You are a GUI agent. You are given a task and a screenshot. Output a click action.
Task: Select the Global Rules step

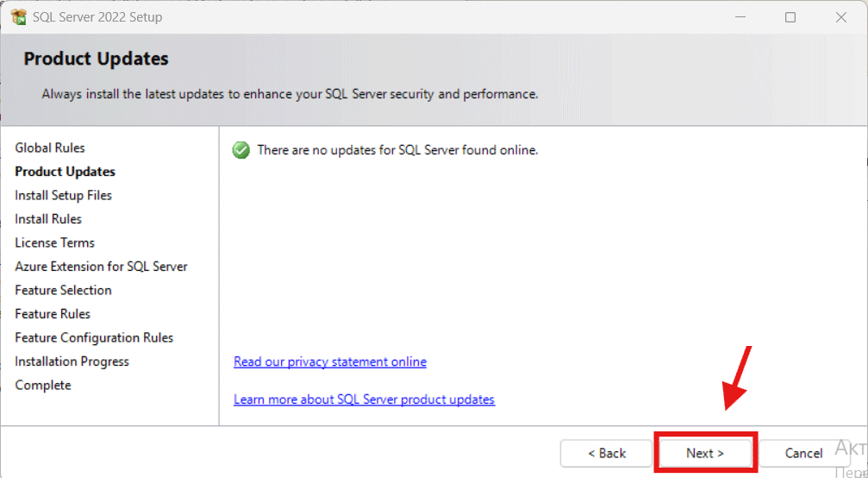tap(50, 148)
